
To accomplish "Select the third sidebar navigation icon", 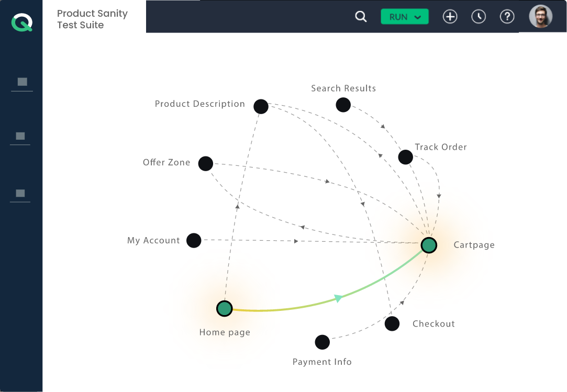I will coord(21,194).
